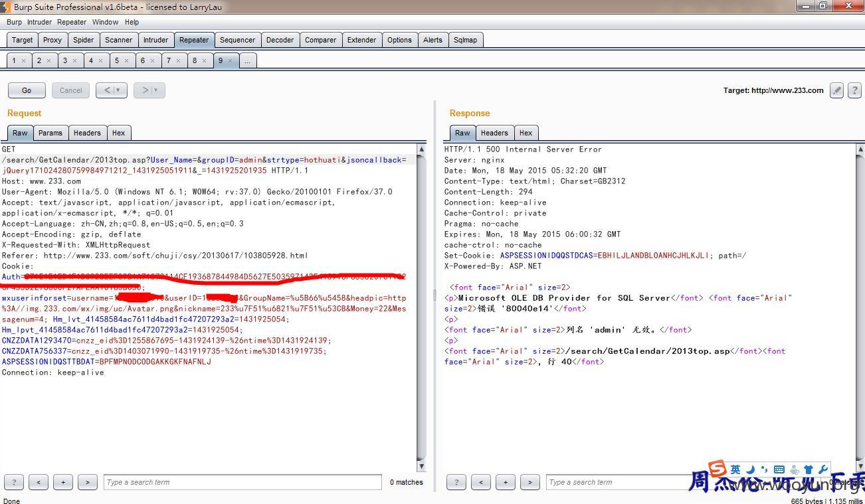Switch to the Options tool tab
Image resolution: width=865 pixels, height=504 pixels.
(x=399, y=40)
